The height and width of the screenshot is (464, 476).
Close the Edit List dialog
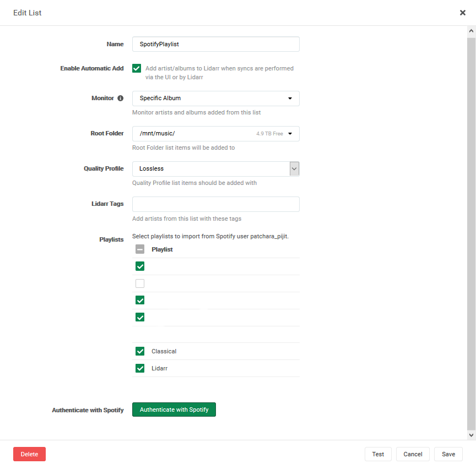[x=462, y=13]
